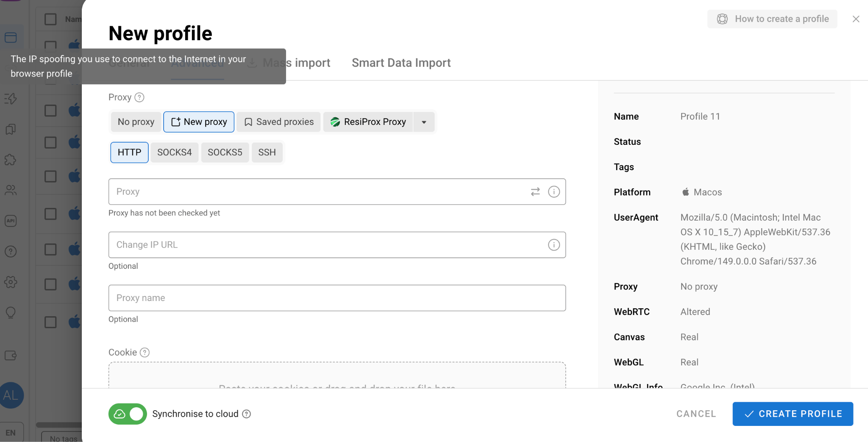Tick the select-all checkbox in list header

[x=50, y=19]
